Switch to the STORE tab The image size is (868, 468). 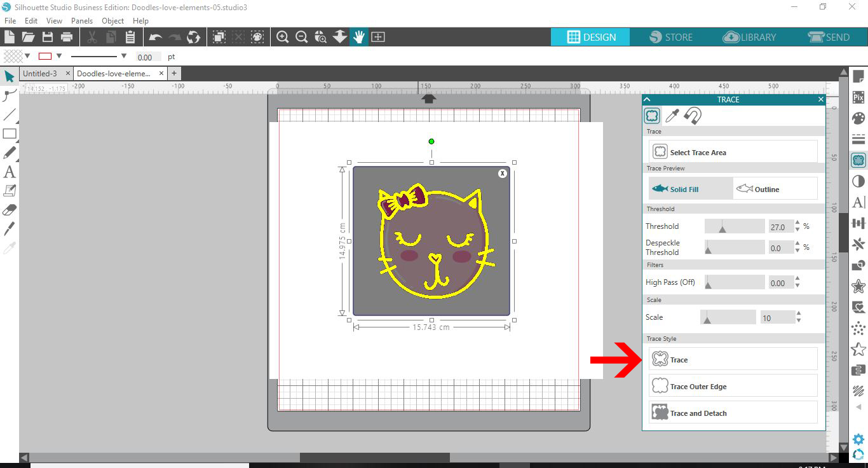click(671, 37)
